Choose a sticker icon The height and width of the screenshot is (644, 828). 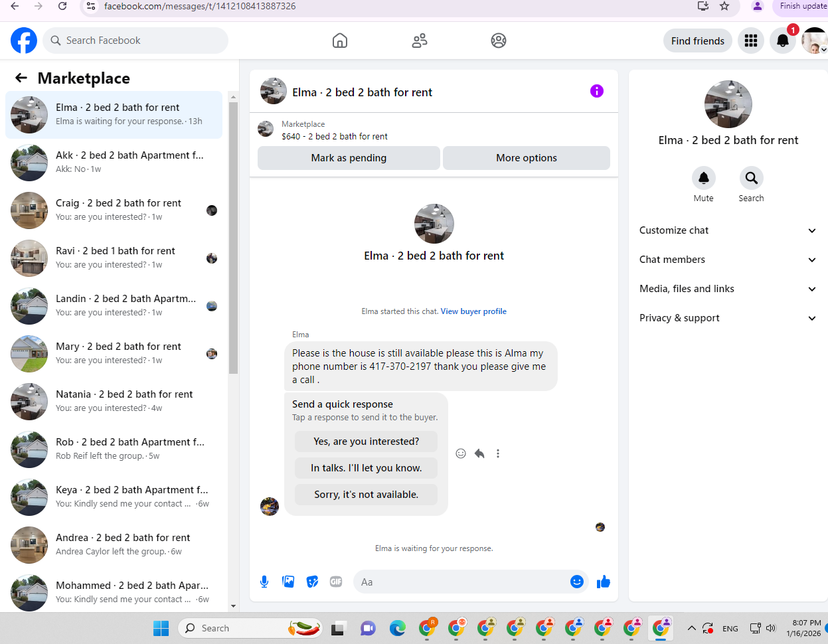tap(312, 582)
